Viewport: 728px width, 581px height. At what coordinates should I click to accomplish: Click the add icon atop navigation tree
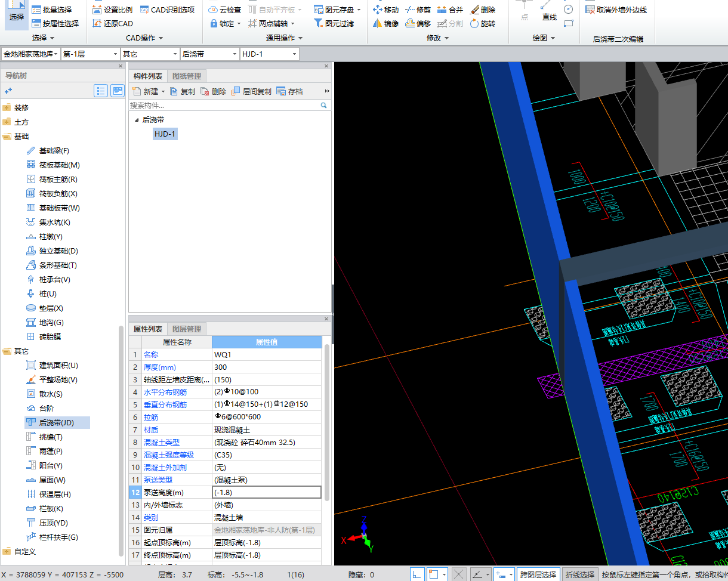8,91
